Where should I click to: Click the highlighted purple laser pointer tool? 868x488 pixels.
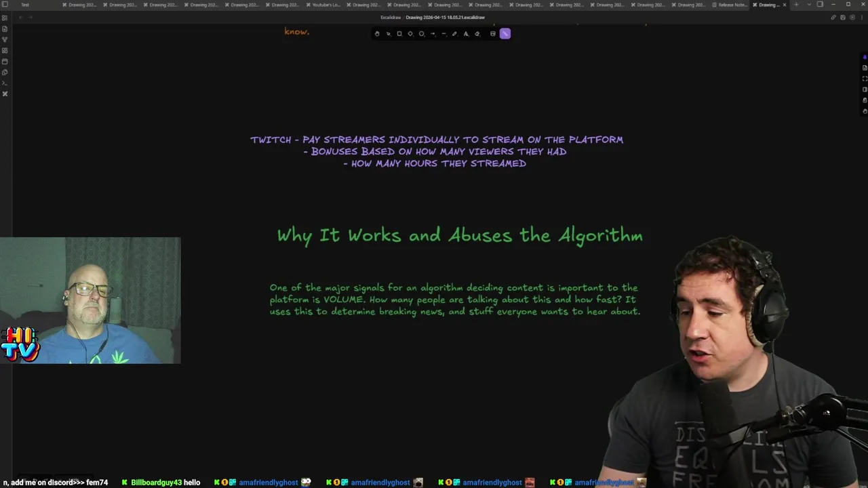click(x=505, y=34)
